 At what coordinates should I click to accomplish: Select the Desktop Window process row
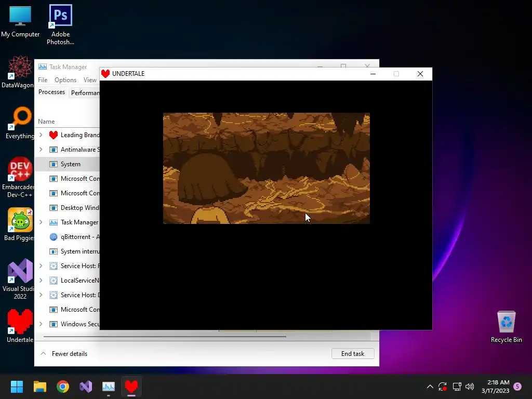[67, 208]
